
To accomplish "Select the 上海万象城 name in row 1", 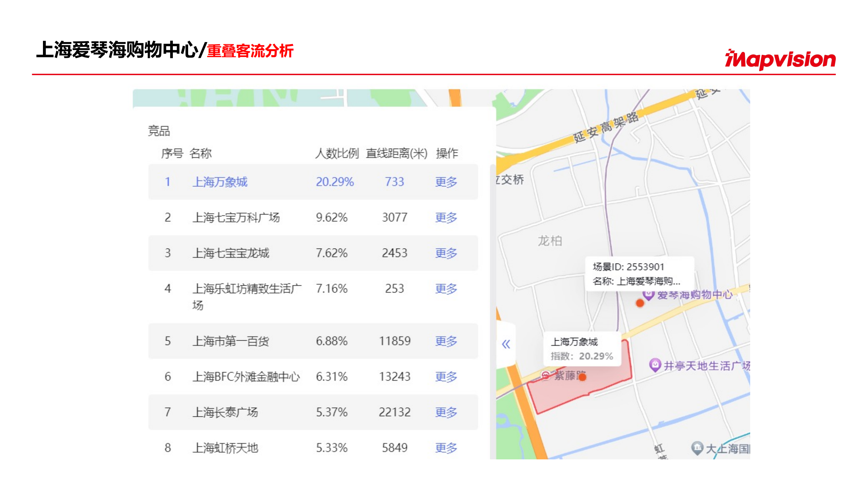I will (220, 182).
